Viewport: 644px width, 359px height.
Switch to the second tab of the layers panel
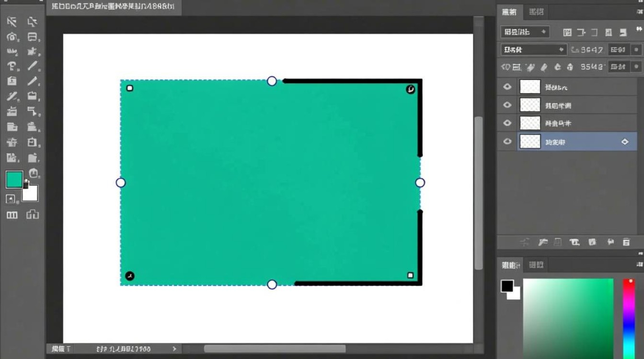pyautogui.click(x=536, y=12)
